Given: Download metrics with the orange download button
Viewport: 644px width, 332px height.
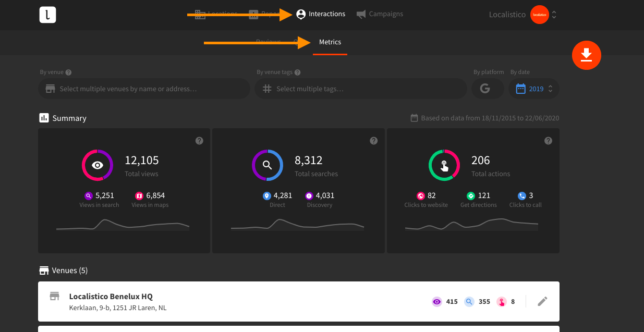Looking at the screenshot, I should point(587,55).
